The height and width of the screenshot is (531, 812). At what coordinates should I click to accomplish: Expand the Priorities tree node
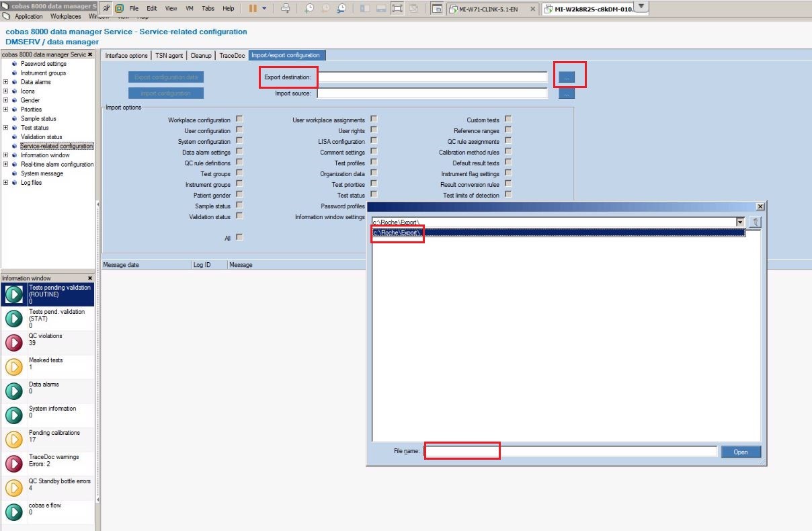pyautogui.click(x=6, y=110)
